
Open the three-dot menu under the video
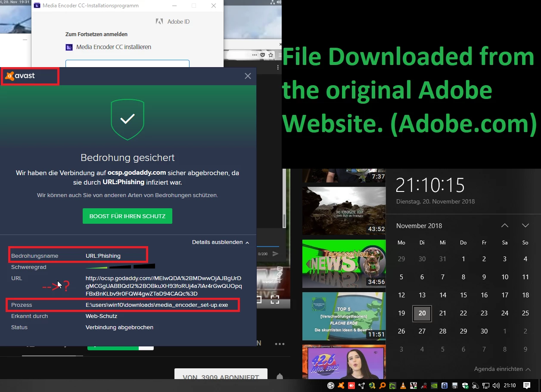coord(280,344)
